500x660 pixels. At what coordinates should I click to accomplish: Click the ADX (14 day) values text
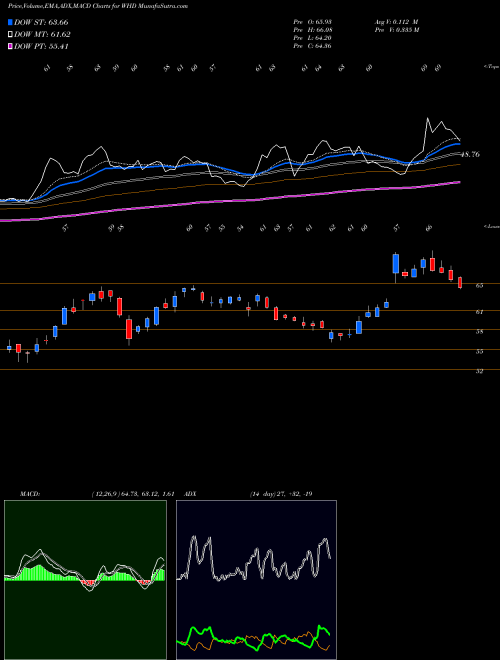point(281,494)
